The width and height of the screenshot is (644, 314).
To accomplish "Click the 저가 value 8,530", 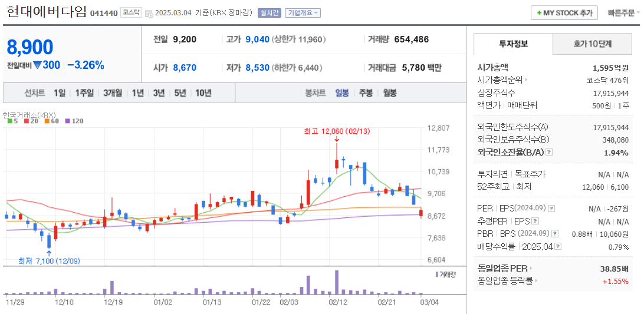I will (x=258, y=68).
